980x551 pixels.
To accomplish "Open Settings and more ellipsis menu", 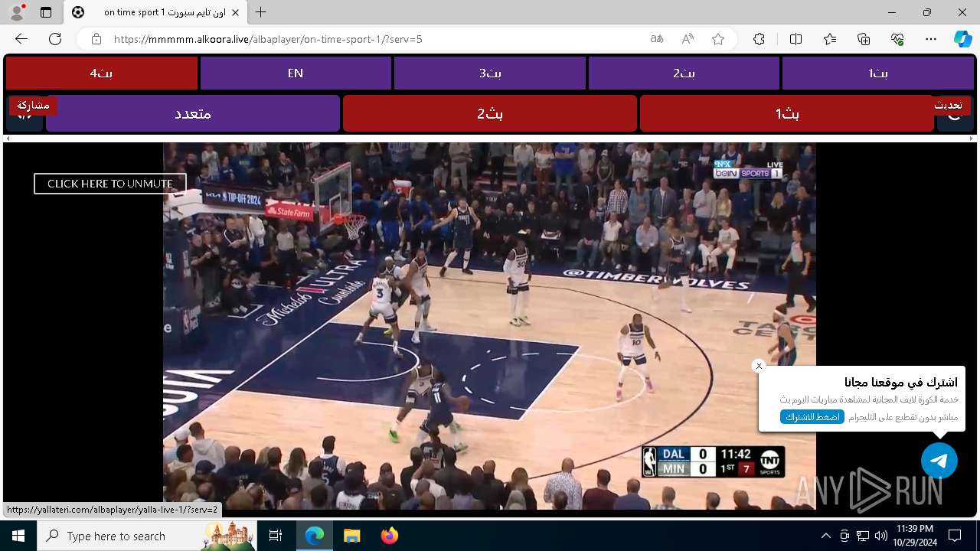I will coord(931,39).
